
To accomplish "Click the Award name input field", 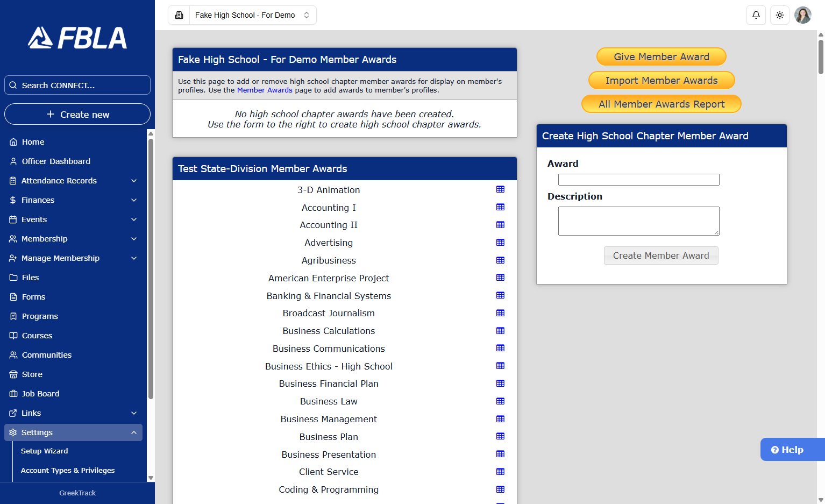I will pos(638,180).
